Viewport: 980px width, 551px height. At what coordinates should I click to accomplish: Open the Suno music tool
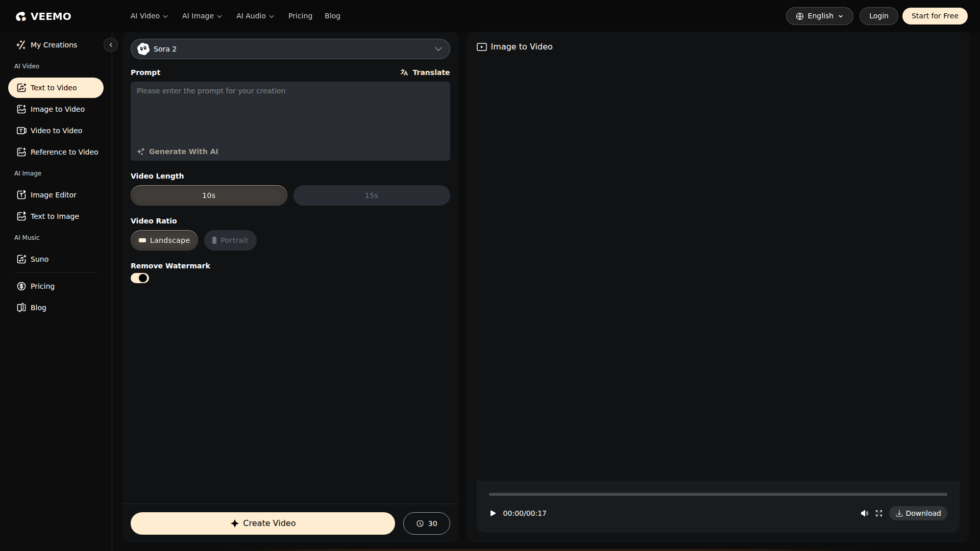click(39, 259)
